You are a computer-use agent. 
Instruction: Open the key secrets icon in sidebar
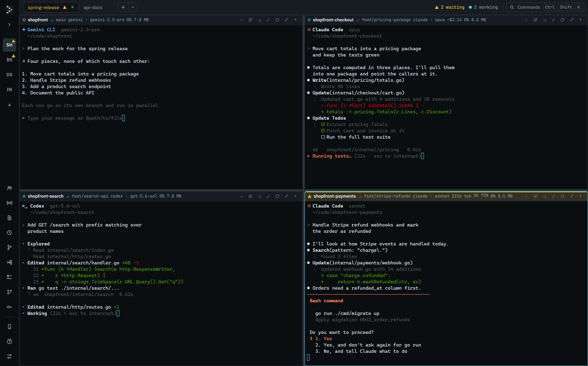click(x=9, y=307)
